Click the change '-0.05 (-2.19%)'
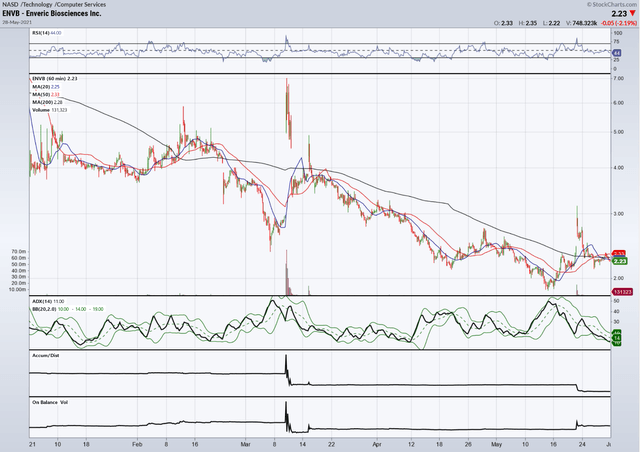 pyautogui.click(x=619, y=23)
